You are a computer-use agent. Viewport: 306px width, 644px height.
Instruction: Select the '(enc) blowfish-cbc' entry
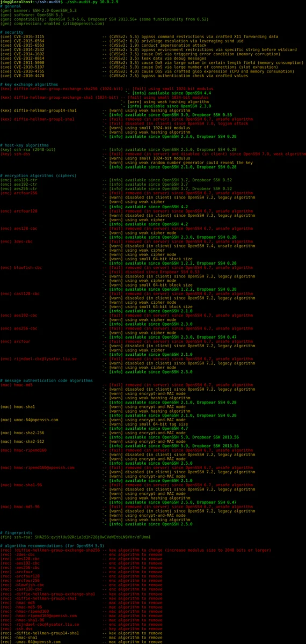tap(21, 267)
